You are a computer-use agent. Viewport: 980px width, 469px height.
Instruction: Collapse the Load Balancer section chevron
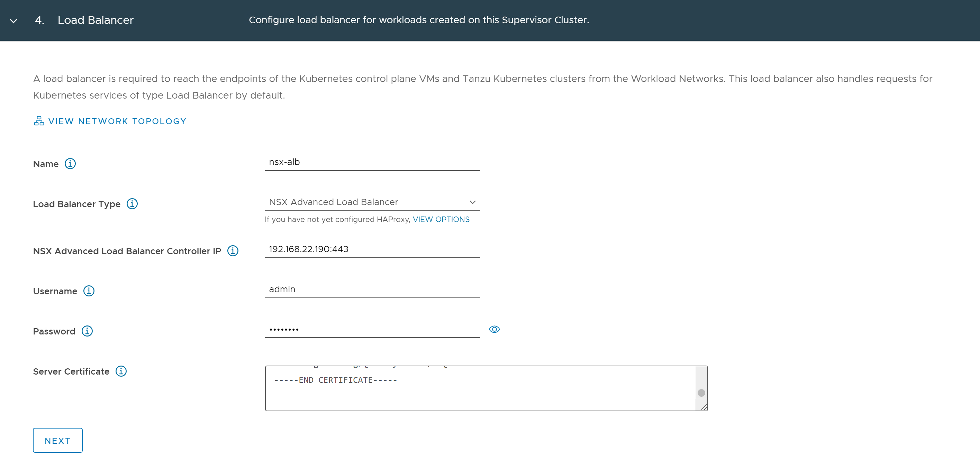[14, 20]
